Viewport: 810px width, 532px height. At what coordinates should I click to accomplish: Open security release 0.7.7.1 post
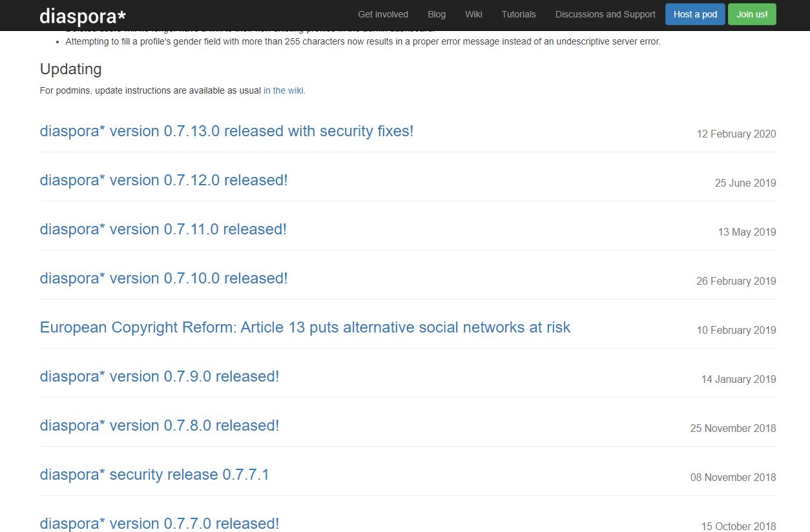pos(154,475)
